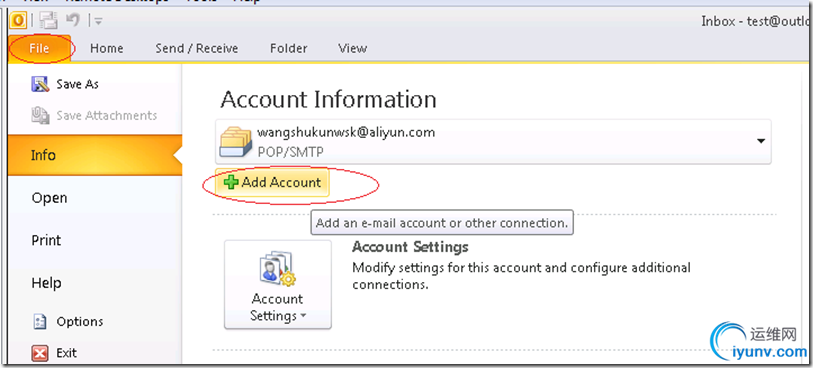The width and height of the screenshot is (813, 368).
Task: Click the Save As floppy disk icon
Action: pyautogui.click(x=40, y=84)
